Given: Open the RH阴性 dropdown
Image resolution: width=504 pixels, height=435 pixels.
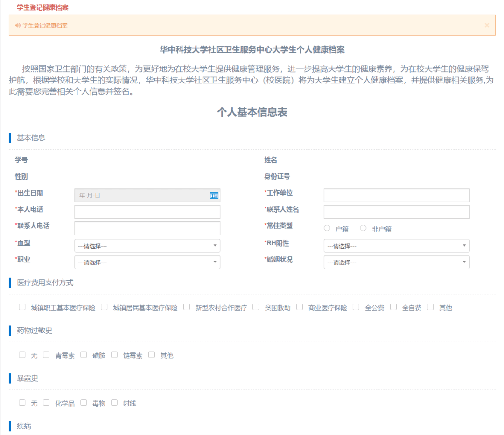Looking at the screenshot, I should 397,246.
